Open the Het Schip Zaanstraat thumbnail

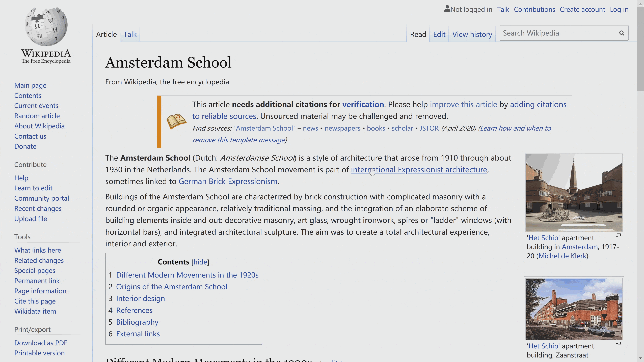coord(574,309)
